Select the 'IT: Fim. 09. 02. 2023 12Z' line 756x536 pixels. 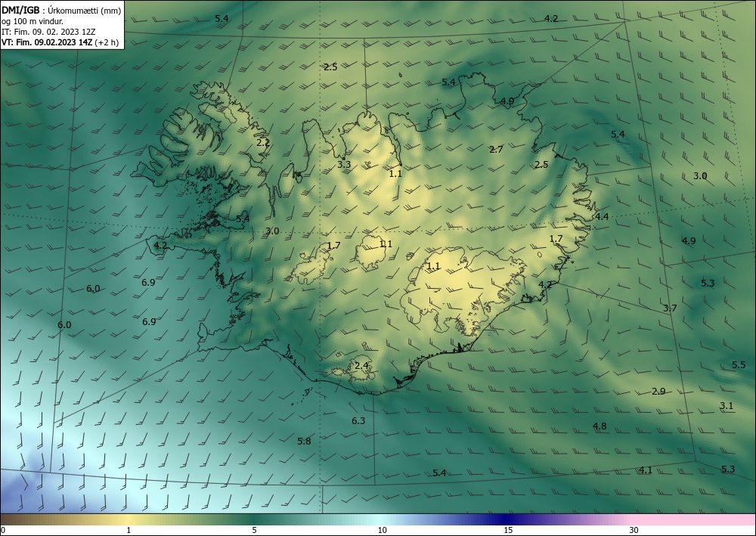(48, 32)
